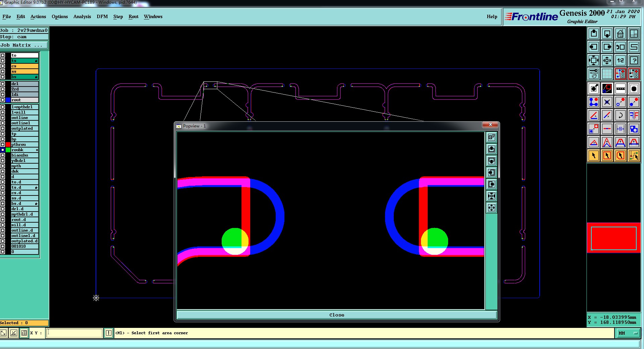Select the 'ldi' layer row

[x=24, y=95]
